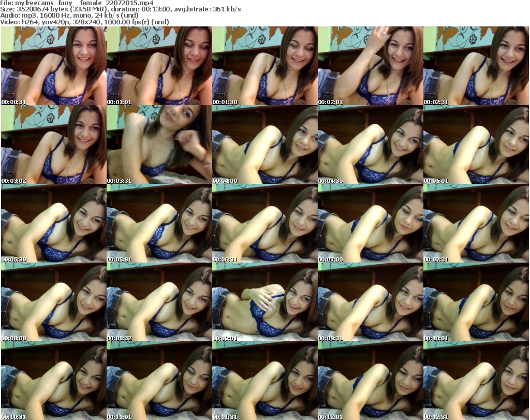Select the thumbnail stamped 00:04:30
The height and width of the screenshot is (420, 530).
(371, 144)
